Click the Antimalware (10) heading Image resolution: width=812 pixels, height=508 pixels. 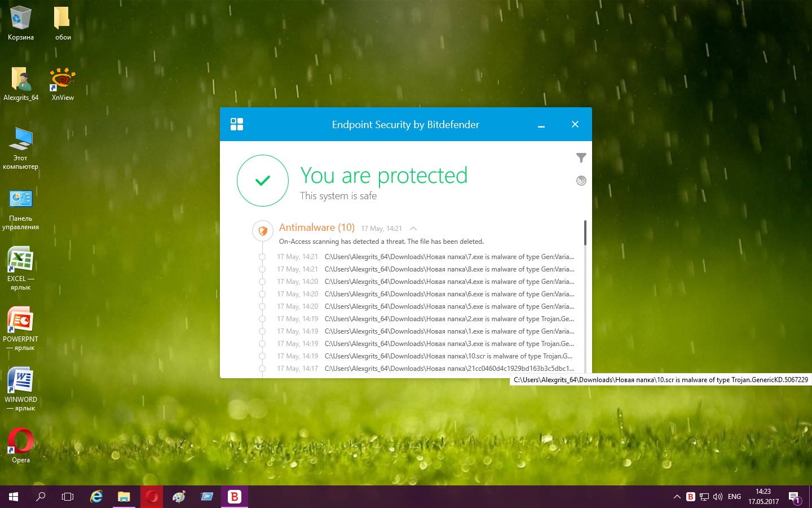pyautogui.click(x=317, y=227)
